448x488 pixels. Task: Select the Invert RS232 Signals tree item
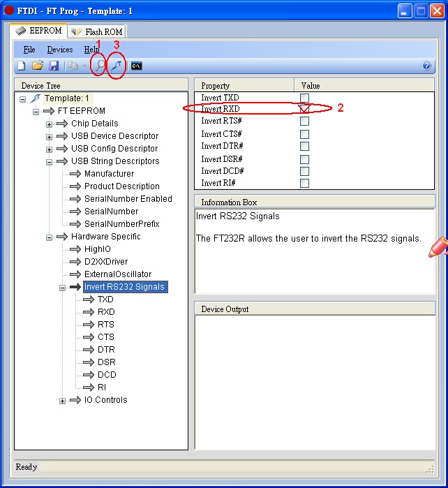126,287
